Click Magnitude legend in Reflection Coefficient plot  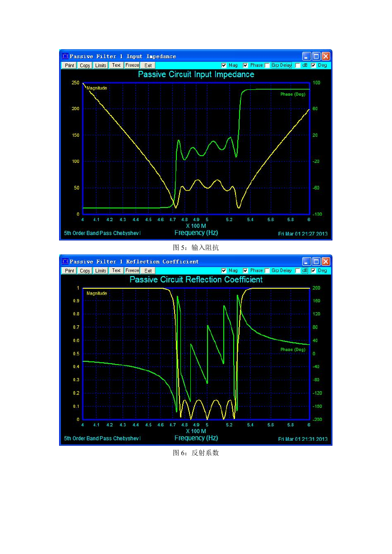coord(97,293)
